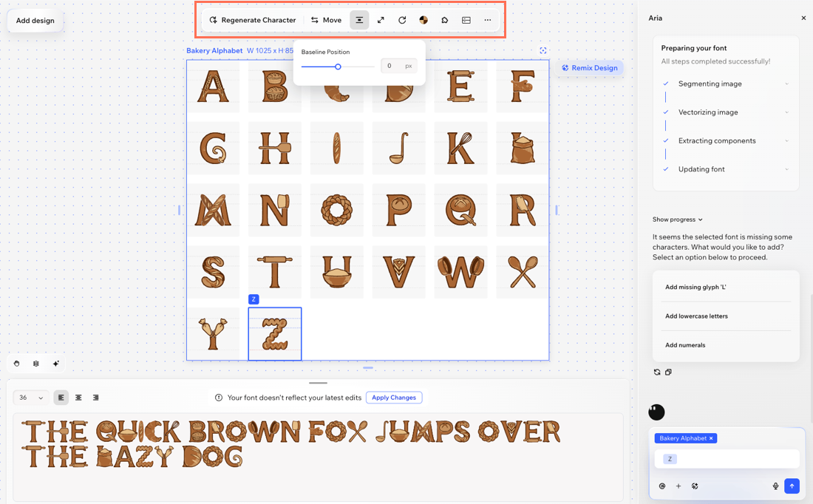Select the letter E glyph
The width and height of the screenshot is (813, 504).
460,86
